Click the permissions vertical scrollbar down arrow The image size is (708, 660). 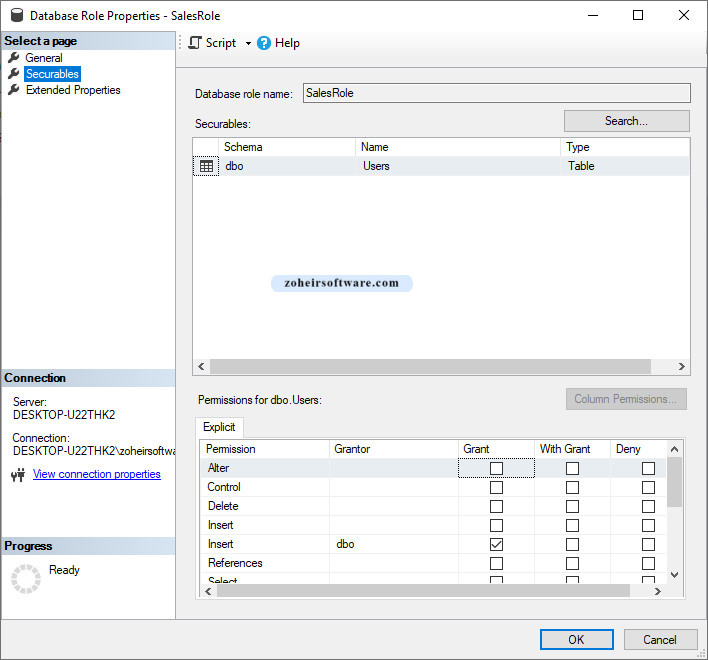point(675,575)
